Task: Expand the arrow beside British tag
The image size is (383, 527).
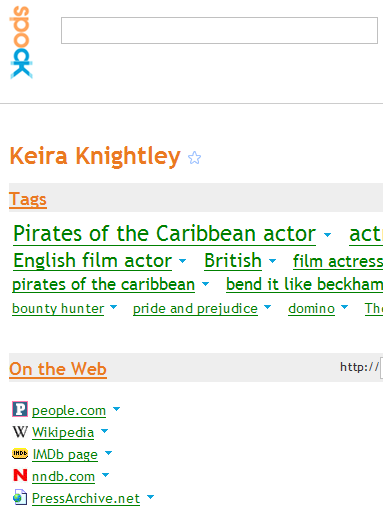Action: [272, 260]
